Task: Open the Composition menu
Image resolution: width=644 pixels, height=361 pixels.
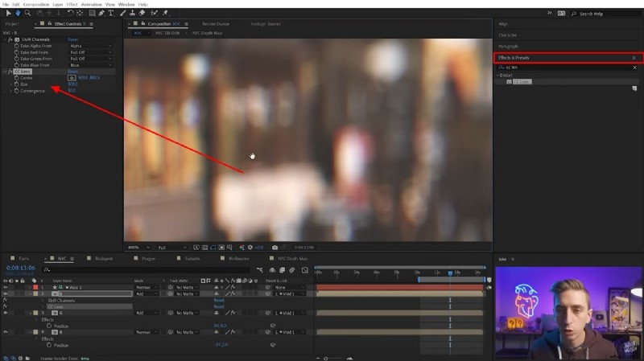Action: pos(36,4)
